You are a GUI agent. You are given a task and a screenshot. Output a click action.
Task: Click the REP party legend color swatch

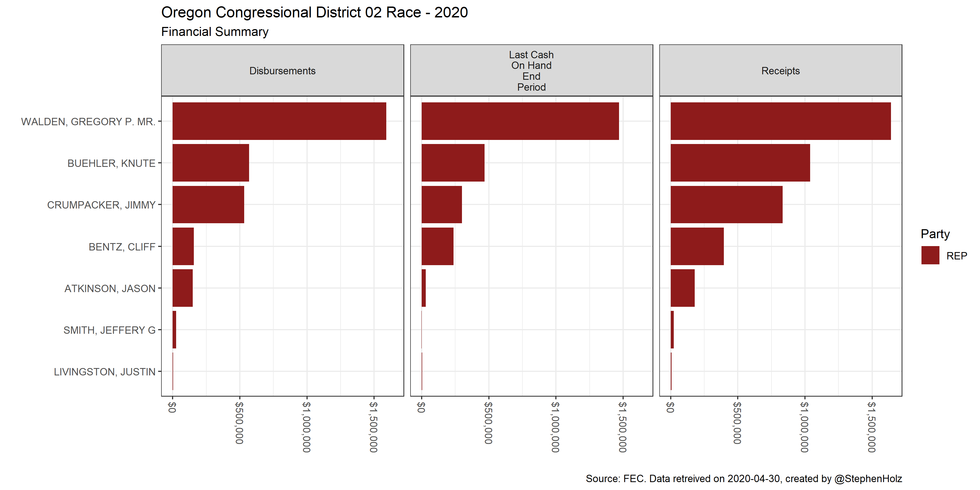coord(930,255)
